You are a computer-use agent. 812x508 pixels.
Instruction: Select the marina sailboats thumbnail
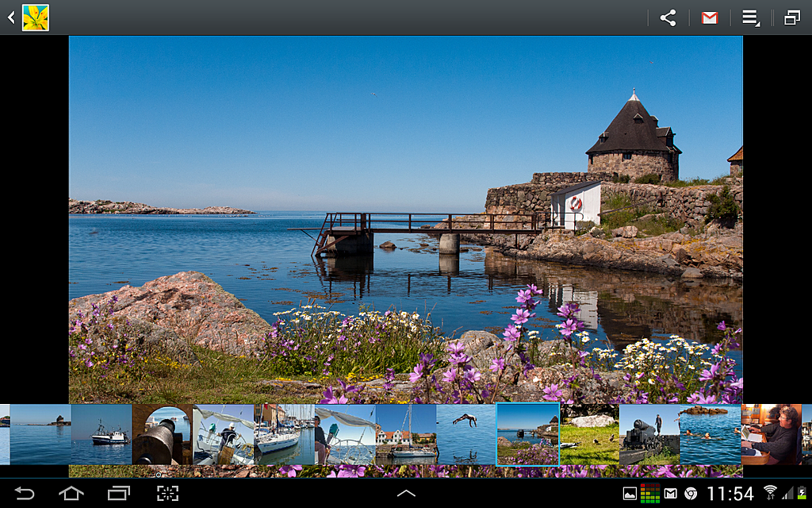(284, 434)
